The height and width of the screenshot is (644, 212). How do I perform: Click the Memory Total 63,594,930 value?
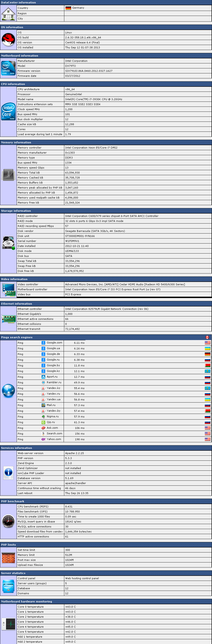72,173
